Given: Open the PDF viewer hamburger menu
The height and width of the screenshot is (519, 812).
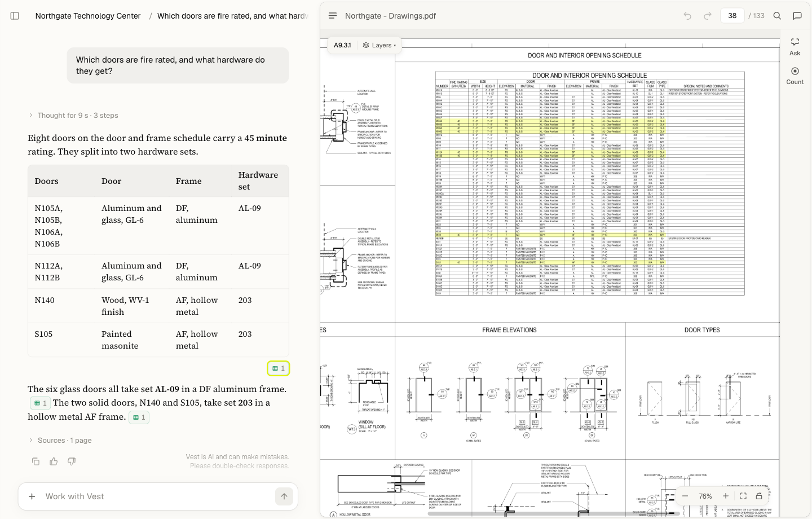Looking at the screenshot, I should (333, 16).
